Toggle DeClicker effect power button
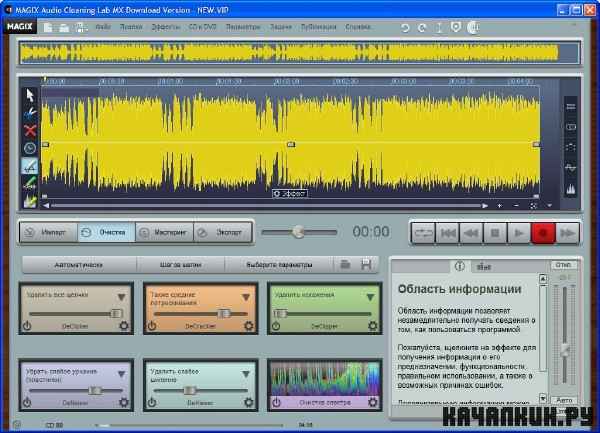 (27, 326)
